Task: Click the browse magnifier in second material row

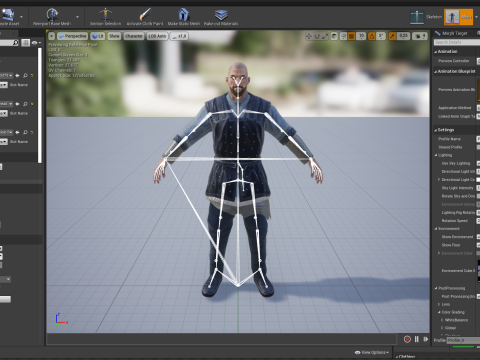Action: (x=25, y=104)
